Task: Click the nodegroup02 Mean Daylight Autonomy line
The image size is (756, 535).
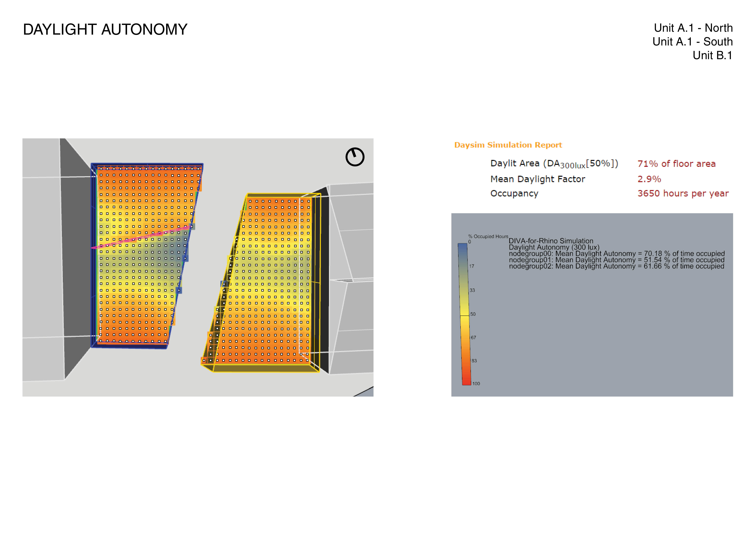Action: pos(616,266)
